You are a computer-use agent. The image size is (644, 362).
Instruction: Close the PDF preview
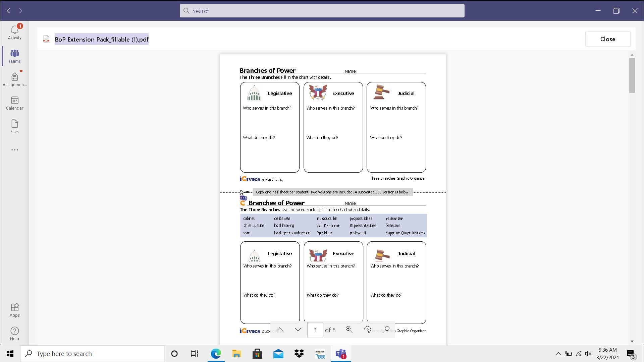607,39
